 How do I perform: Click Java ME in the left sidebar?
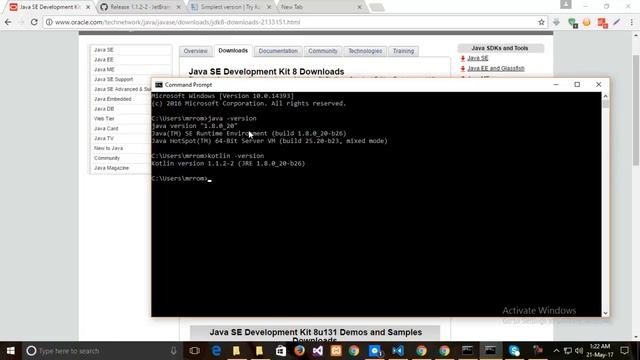point(104,70)
